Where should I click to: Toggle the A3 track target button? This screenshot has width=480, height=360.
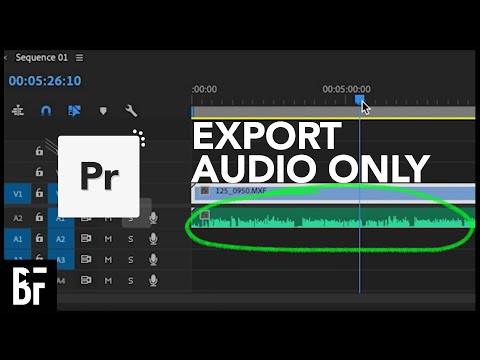[x=61, y=260]
